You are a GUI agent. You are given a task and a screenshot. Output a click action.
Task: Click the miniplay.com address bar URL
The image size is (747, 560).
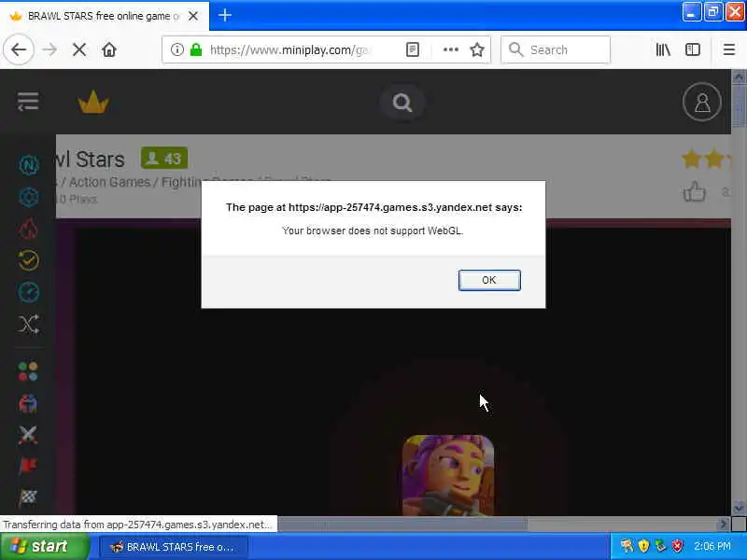click(x=289, y=50)
